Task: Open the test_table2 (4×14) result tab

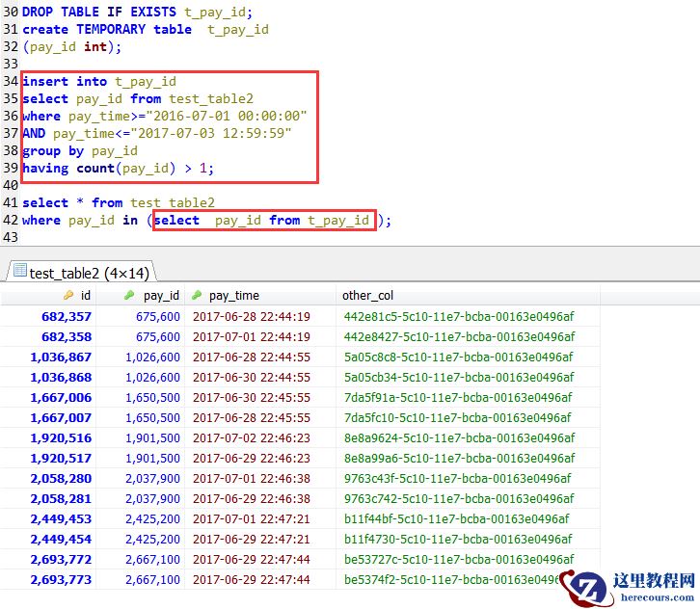Action: 82,272
